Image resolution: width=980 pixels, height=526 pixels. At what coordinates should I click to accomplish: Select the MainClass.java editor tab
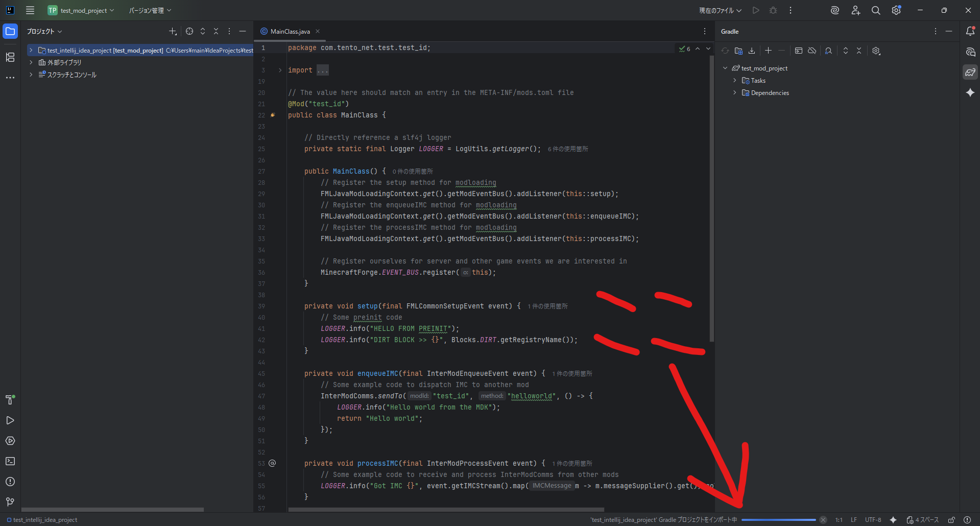(x=290, y=32)
